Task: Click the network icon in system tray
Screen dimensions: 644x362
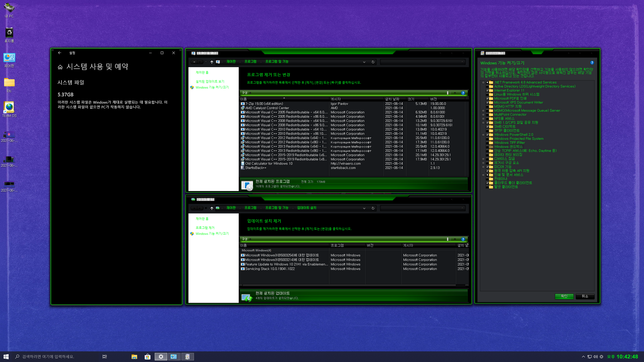Action: click(589, 357)
